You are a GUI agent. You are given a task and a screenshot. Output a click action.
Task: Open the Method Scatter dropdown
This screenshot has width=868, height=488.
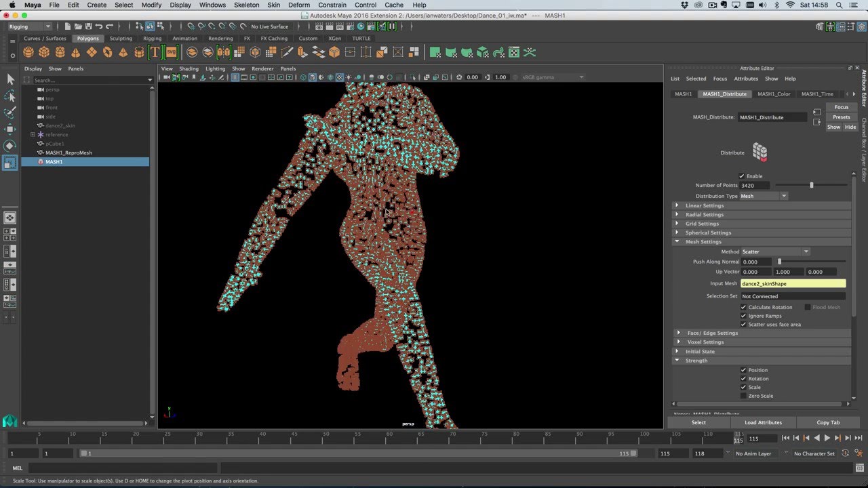pyautogui.click(x=775, y=251)
